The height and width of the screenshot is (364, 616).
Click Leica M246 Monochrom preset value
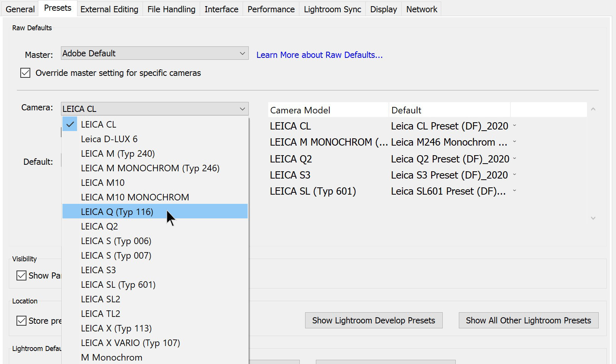[449, 142]
